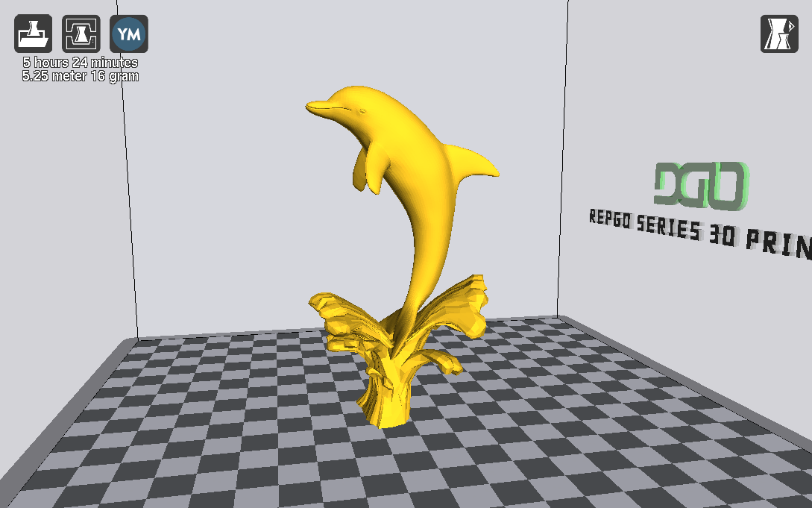
Task: Click the YM YouMagine share icon
Action: 129,34
